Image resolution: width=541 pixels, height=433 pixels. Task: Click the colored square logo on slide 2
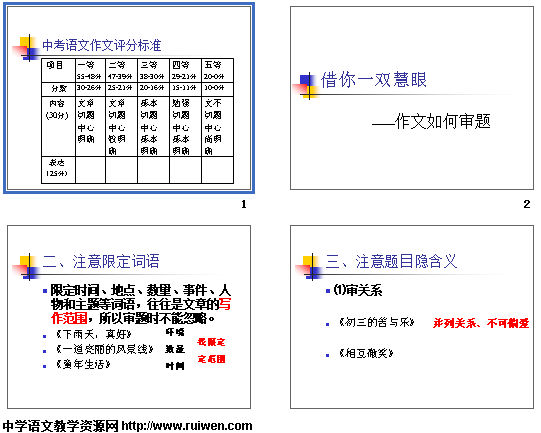click(307, 86)
